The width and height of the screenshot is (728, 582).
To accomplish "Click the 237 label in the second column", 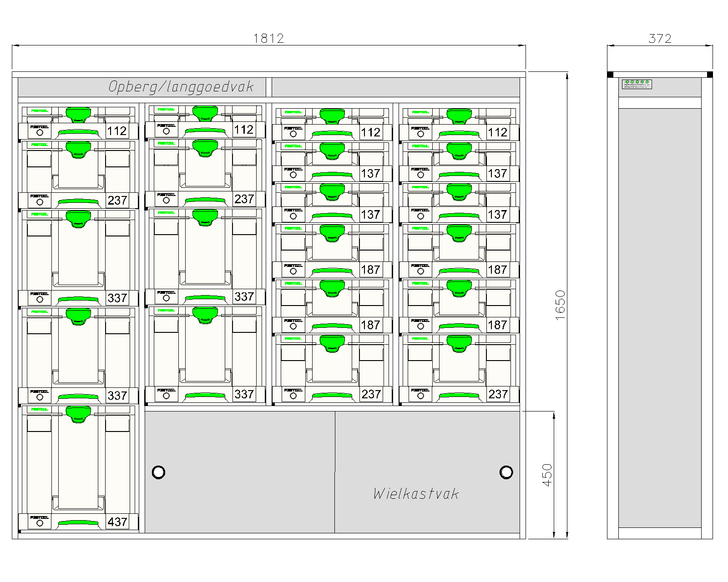I will pyautogui.click(x=244, y=199).
